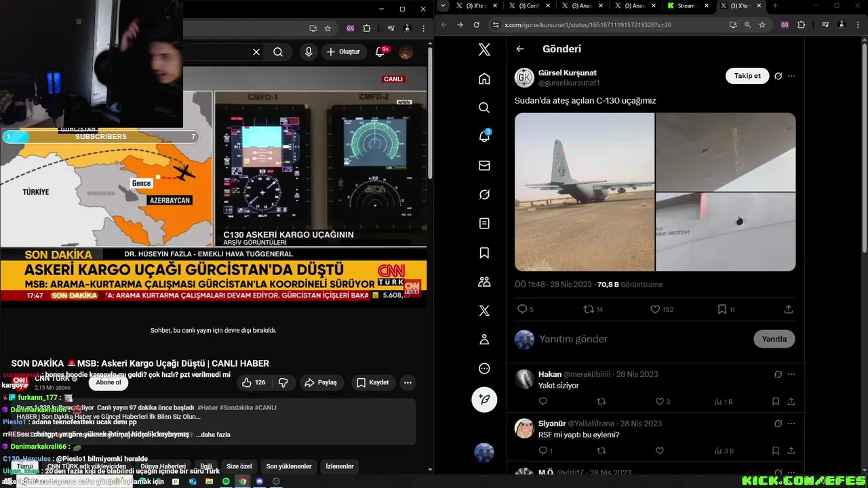Dislike the CNN TÜRK video
This screenshot has width=868, height=488.
pos(283,382)
